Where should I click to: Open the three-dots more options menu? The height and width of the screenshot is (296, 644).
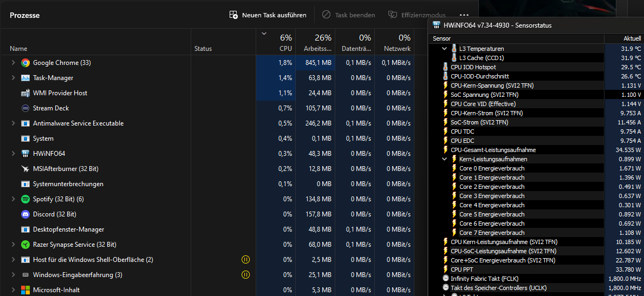coord(464,15)
